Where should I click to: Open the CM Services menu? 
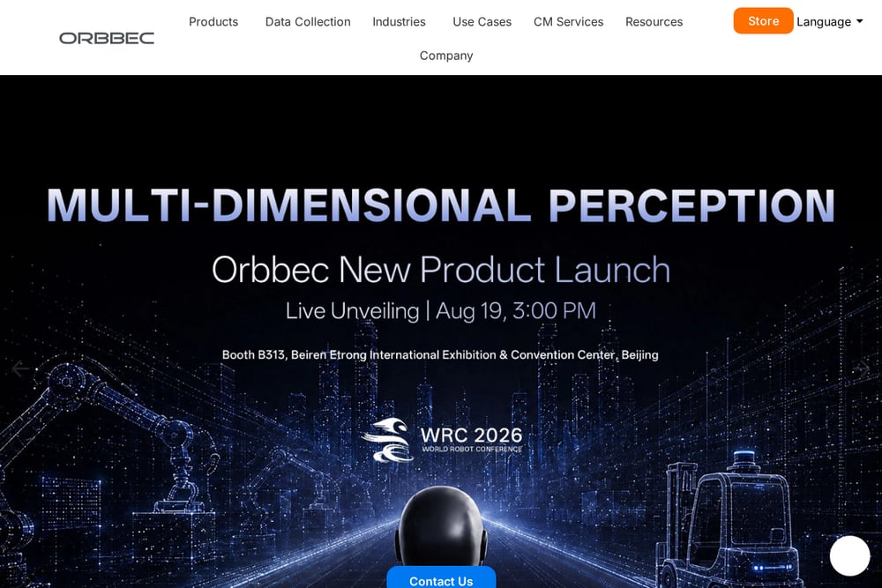(x=568, y=22)
